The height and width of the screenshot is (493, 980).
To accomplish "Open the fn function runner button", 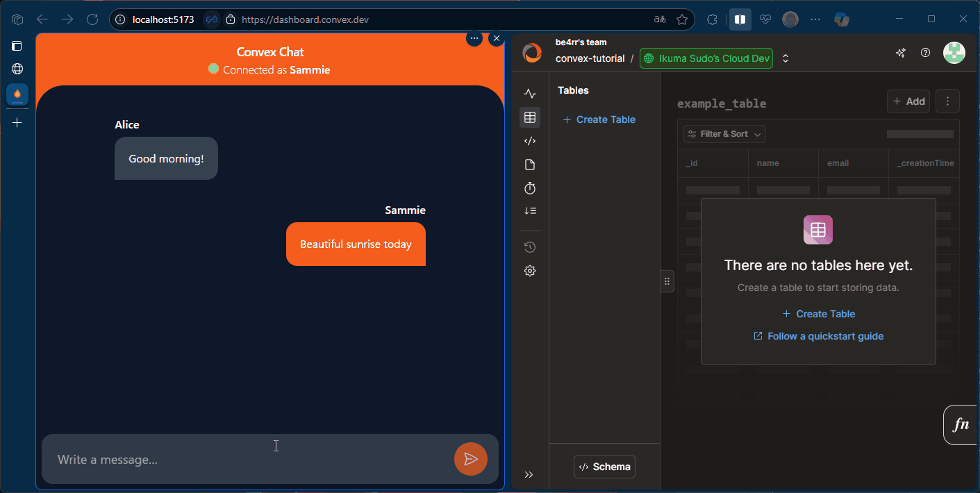I will point(961,425).
